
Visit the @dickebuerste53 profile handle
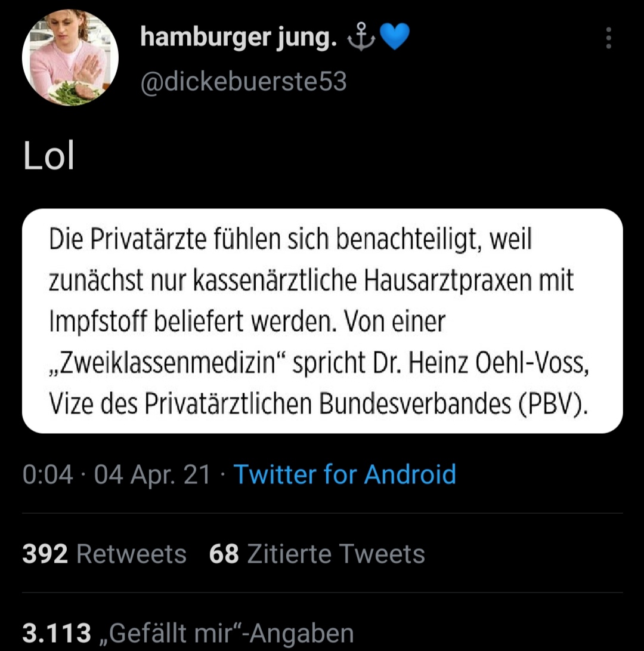(243, 82)
